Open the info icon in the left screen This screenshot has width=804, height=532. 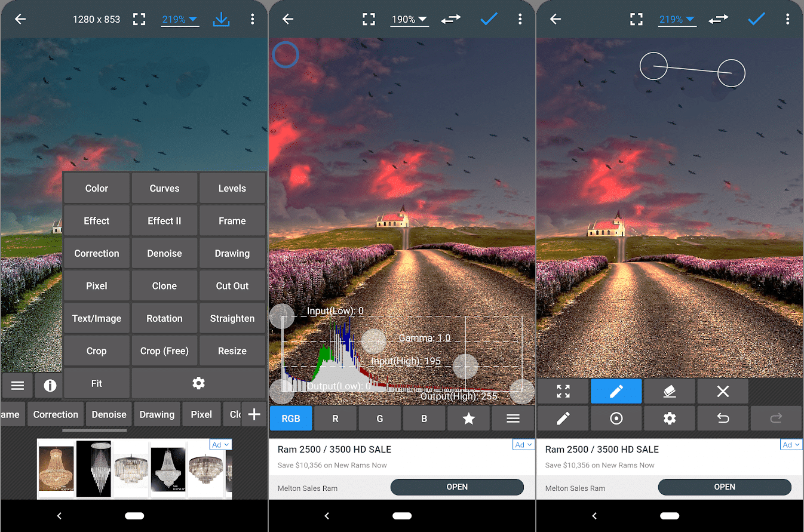pyautogui.click(x=50, y=386)
